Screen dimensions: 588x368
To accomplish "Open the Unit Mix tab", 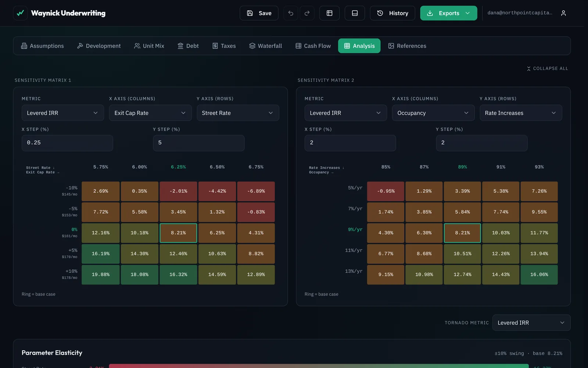I will click(149, 46).
